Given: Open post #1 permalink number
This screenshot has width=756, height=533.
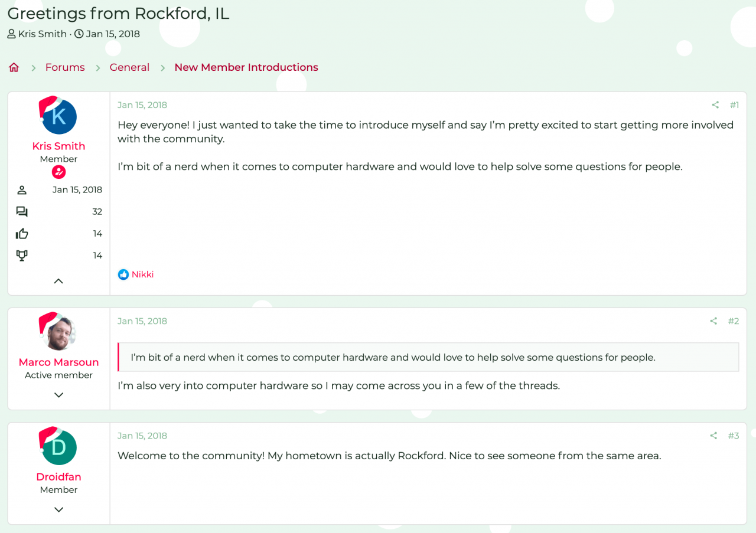Looking at the screenshot, I should coord(734,105).
